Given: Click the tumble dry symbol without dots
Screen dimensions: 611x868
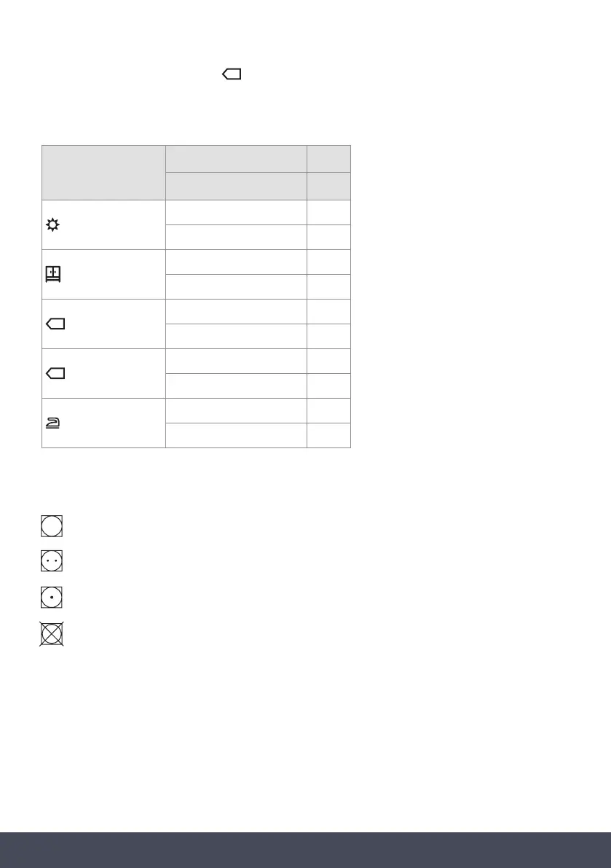Looking at the screenshot, I should point(52,526).
